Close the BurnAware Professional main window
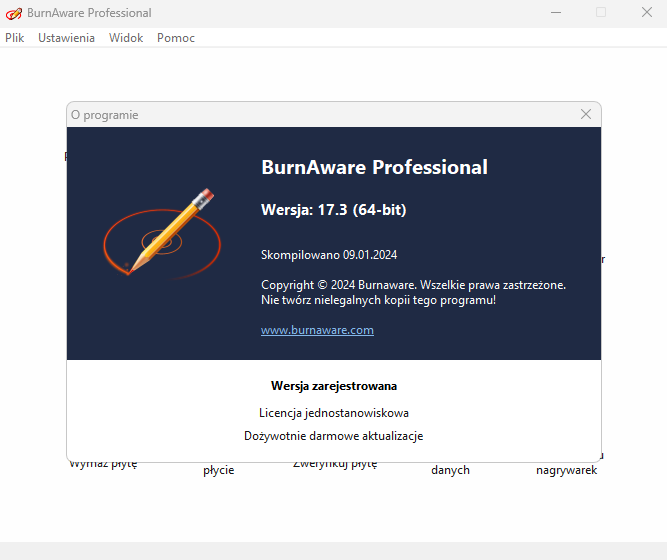This screenshot has height=560, width=667. (647, 12)
